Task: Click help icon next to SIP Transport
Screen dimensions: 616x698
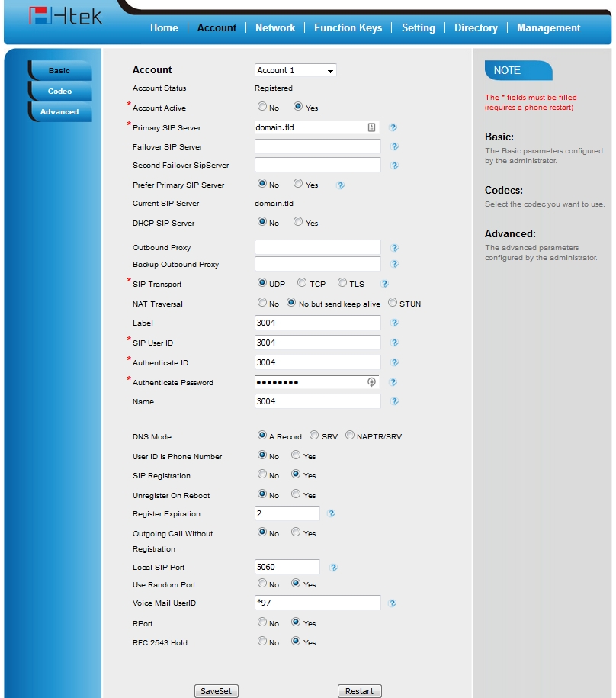Action: point(385,284)
